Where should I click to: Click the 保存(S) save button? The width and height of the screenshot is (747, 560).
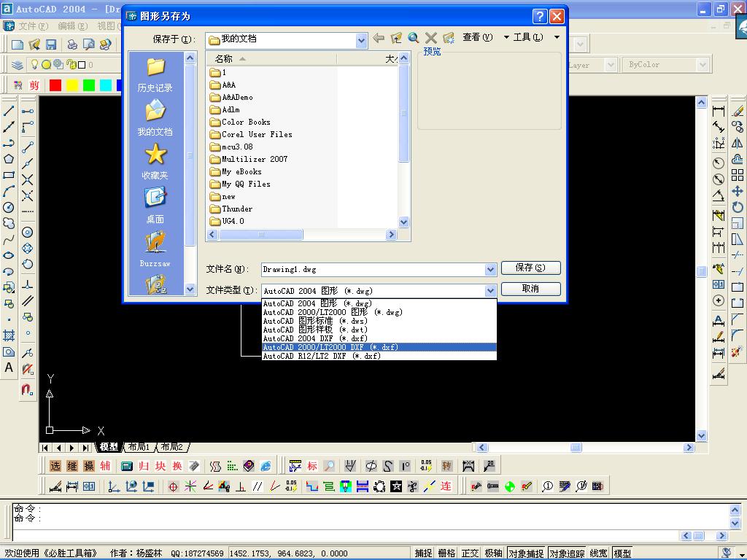click(531, 268)
